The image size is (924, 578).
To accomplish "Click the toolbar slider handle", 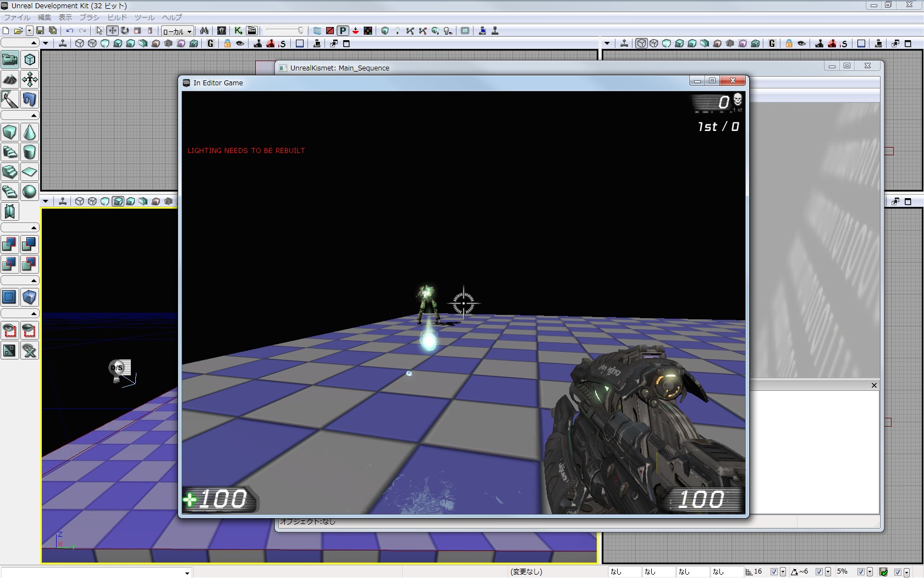I will click(x=300, y=31).
